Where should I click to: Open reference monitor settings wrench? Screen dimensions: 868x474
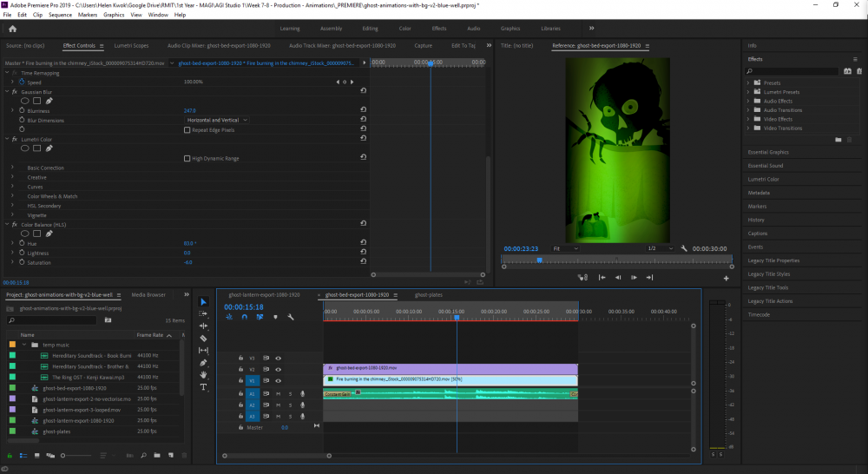[684, 248]
